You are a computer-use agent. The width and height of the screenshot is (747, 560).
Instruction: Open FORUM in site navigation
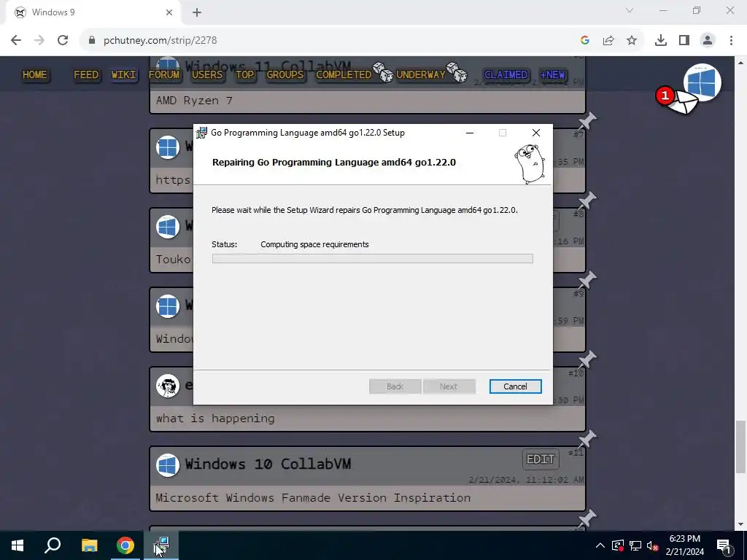164,75
